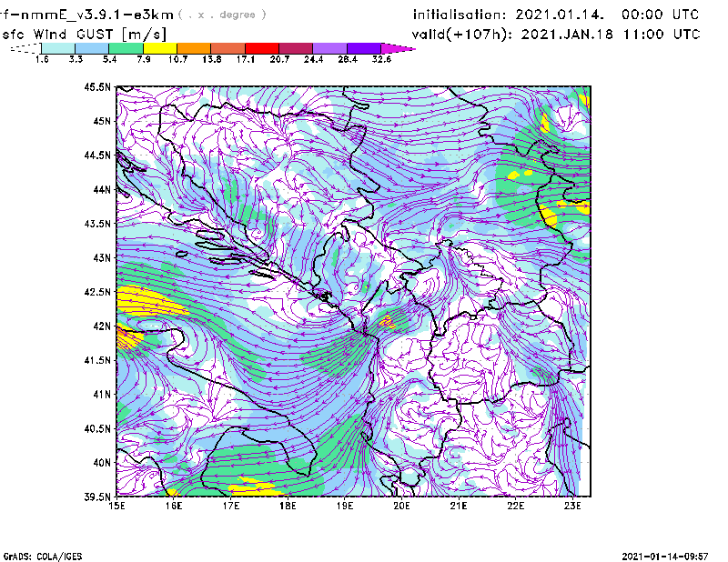728x562 pixels.
Task: Click the "42N" latitude label
Action: click(102, 326)
